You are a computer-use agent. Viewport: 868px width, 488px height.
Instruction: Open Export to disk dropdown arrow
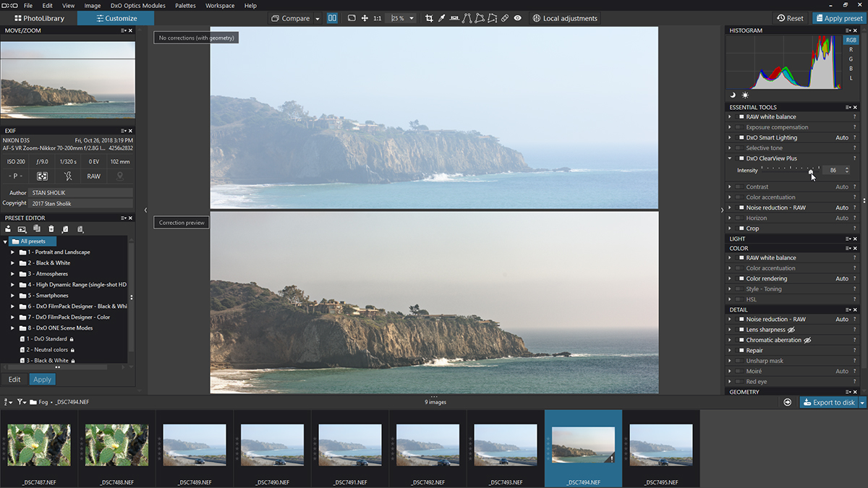pyautogui.click(x=862, y=403)
